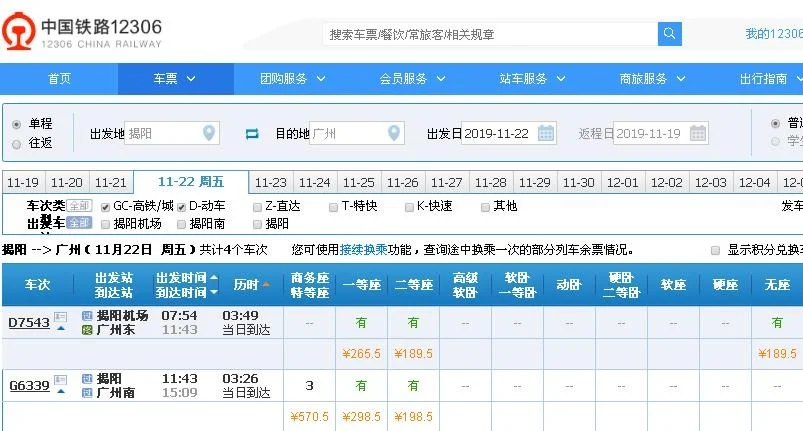Image resolution: width=803 pixels, height=431 pixels.
Task: Click D7543 无座 availability 有
Action: pyautogui.click(x=777, y=322)
